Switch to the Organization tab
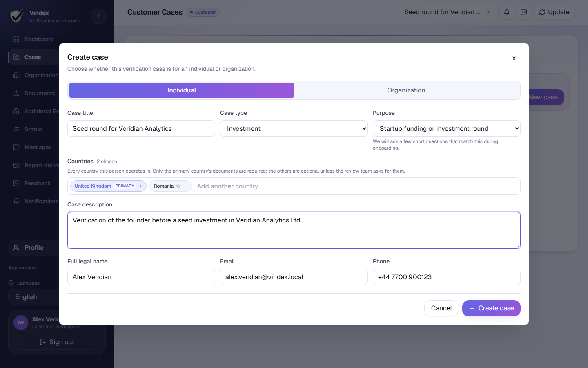 point(406,90)
